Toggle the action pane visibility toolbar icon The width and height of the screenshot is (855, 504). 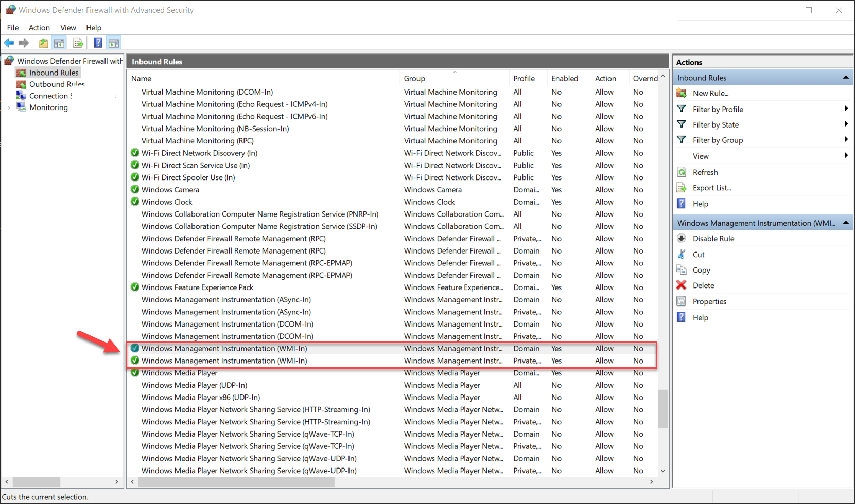114,43
